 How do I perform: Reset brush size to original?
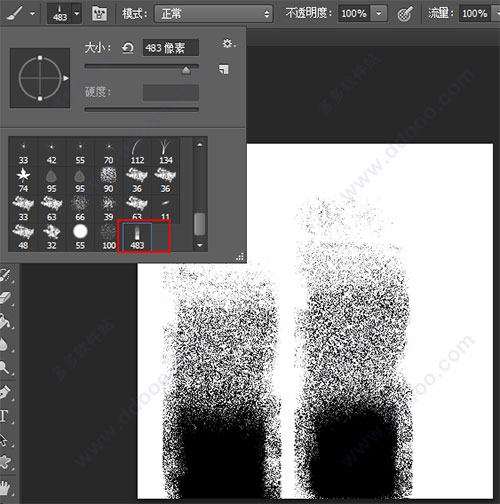click(x=127, y=48)
